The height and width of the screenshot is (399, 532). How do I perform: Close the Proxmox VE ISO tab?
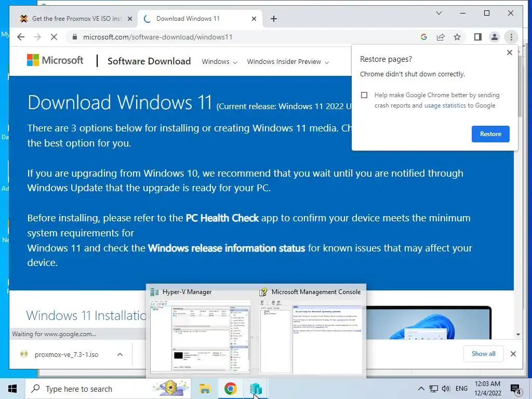click(129, 19)
